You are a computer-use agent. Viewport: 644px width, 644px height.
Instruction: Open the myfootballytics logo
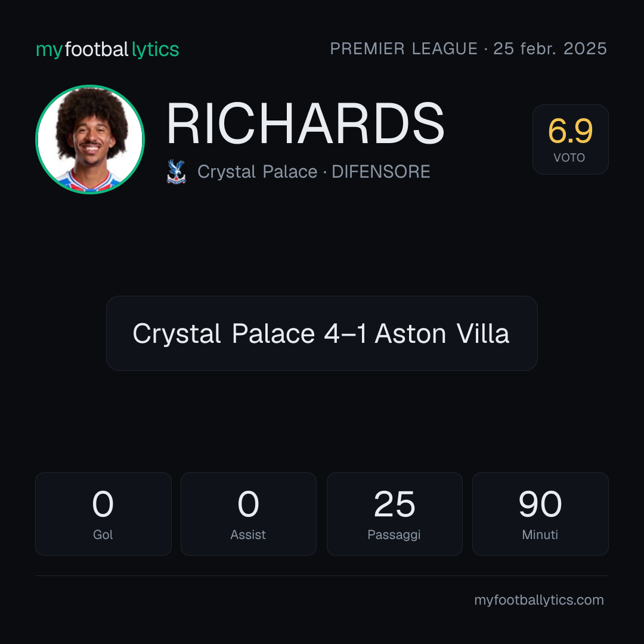[x=107, y=49]
